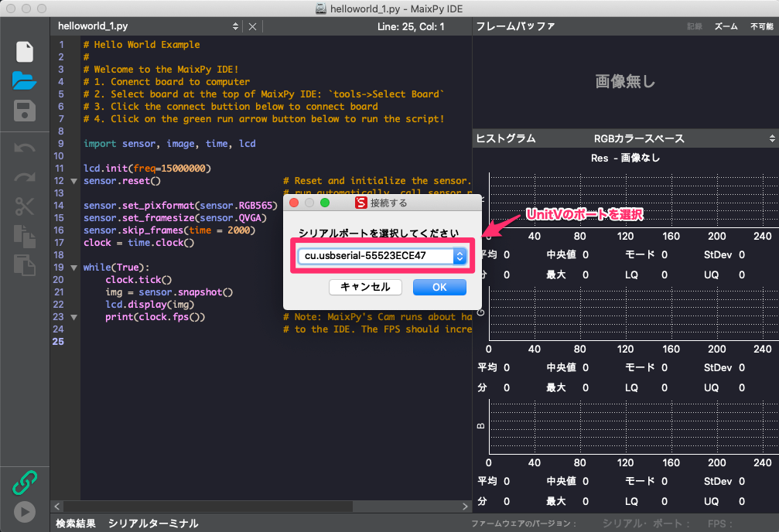This screenshot has width=779, height=532.
Task: Click the New File icon in sidebar
Action: click(25, 52)
